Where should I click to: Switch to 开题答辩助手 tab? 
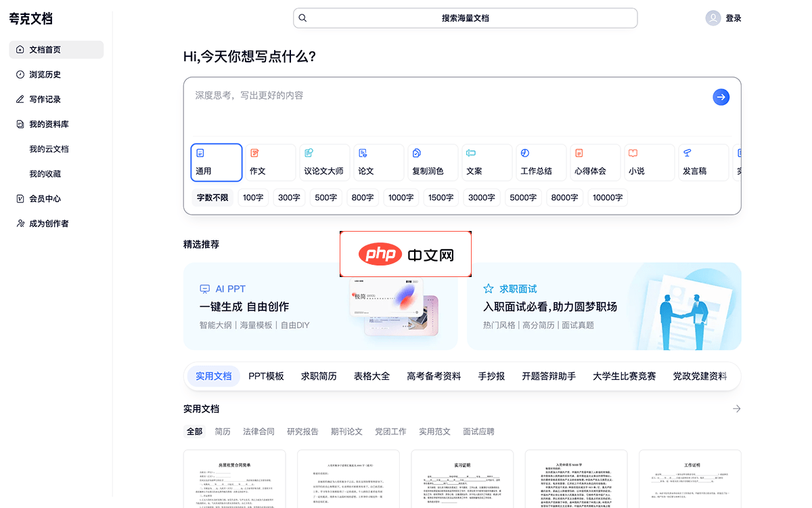coord(549,376)
